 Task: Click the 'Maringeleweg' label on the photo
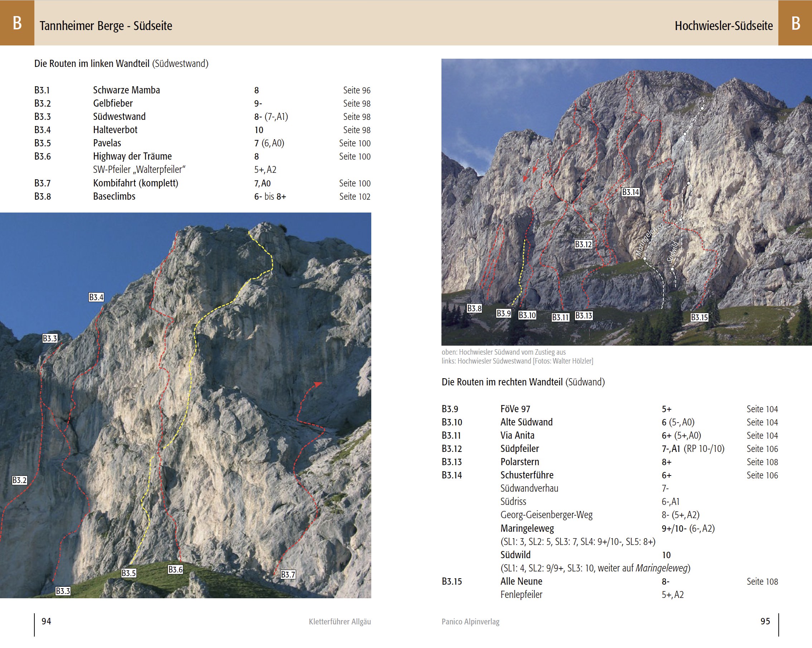point(649,240)
